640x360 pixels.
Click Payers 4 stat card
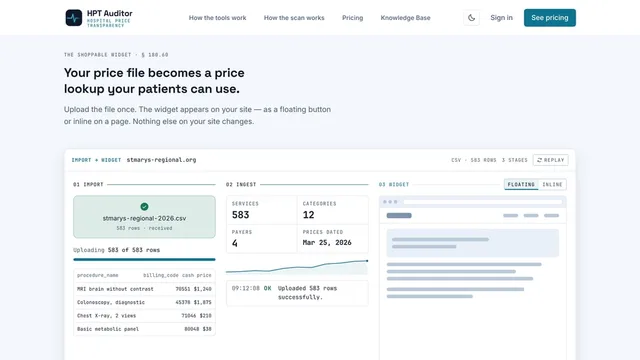(x=262, y=238)
